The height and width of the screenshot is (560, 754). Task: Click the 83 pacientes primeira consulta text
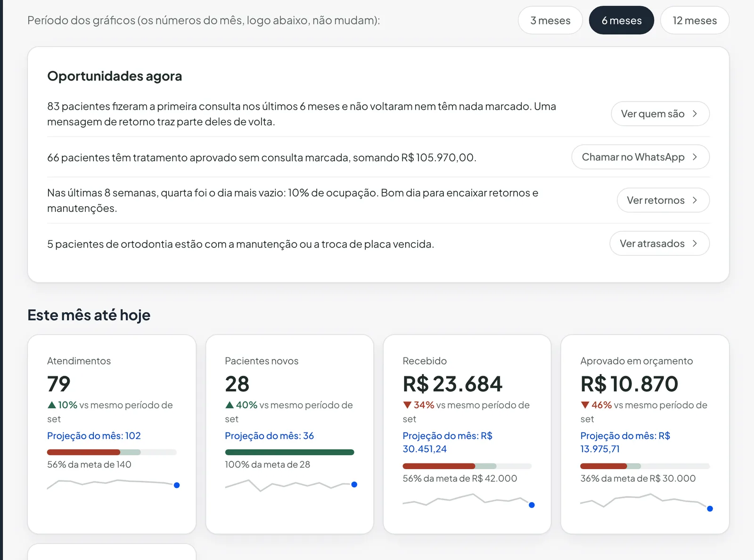tap(302, 114)
